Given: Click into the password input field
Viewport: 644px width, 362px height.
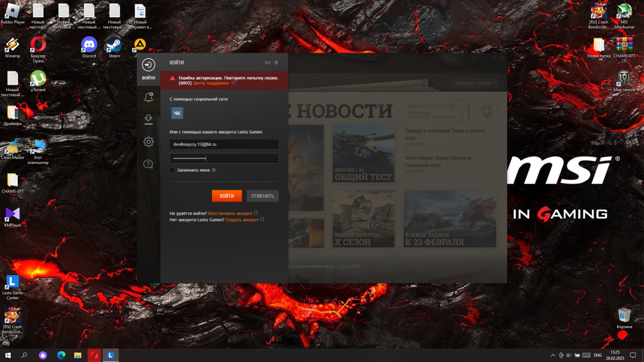Looking at the screenshot, I should (x=224, y=158).
